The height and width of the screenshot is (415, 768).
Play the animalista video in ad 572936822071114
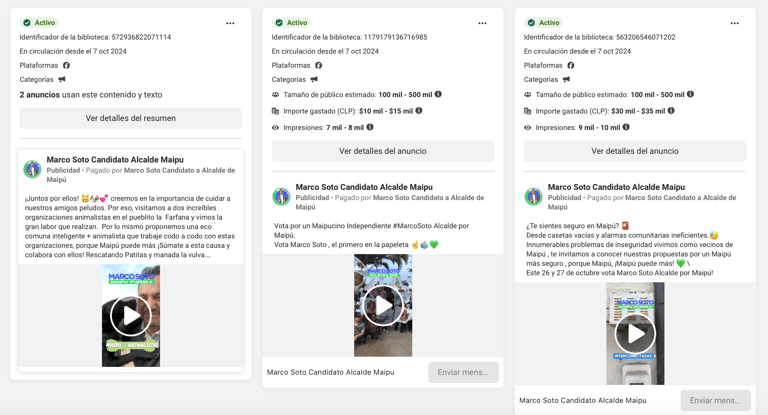pos(131,316)
